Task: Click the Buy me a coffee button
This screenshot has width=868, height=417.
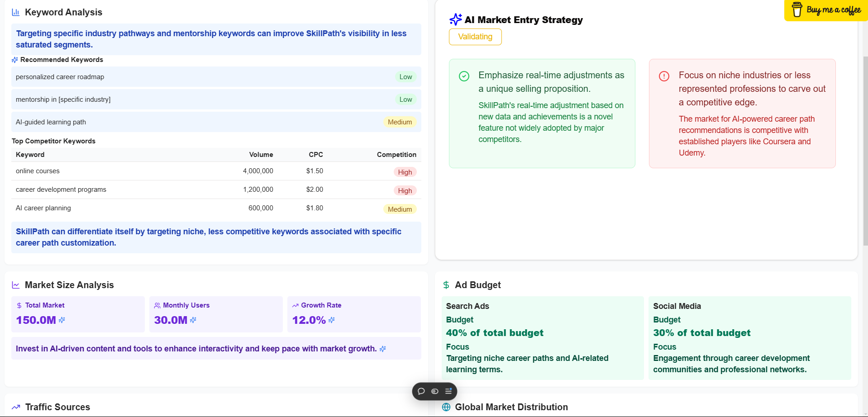Action: (826, 10)
